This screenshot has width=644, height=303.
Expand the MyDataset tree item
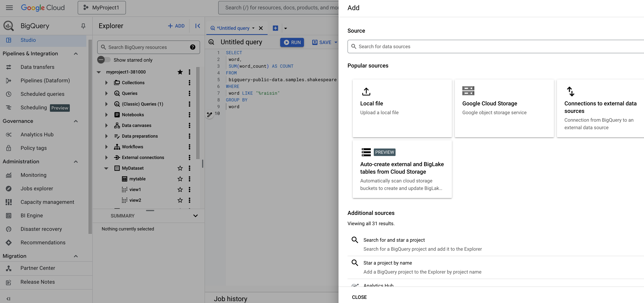tap(106, 168)
